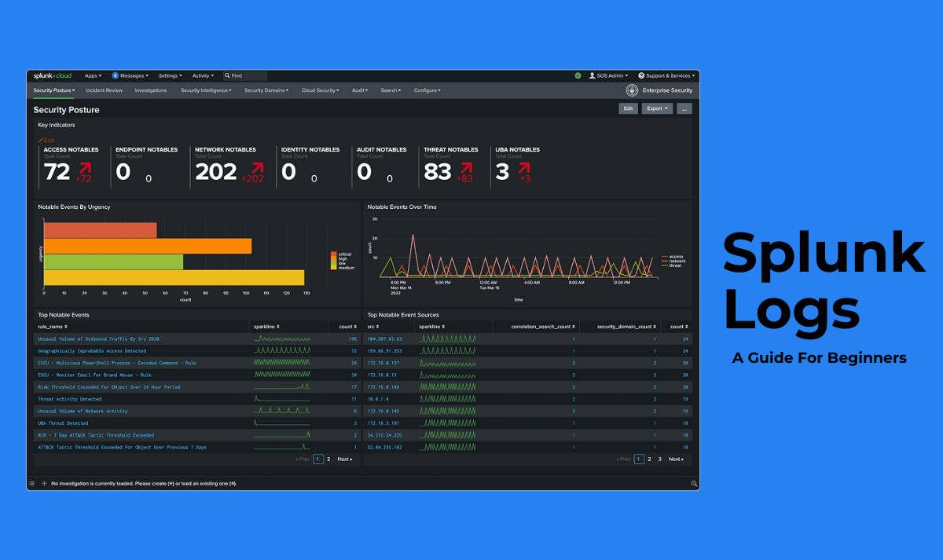Open the Apps dropdown
This screenshot has height=560, width=943.
pos(92,75)
